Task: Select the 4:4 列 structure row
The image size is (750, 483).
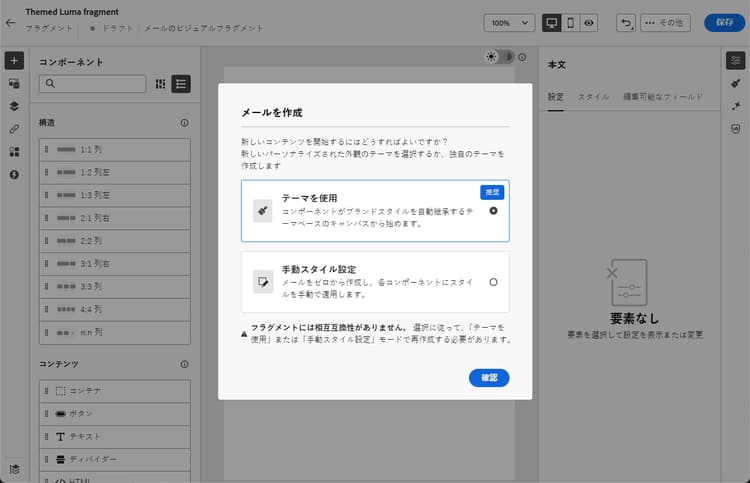Action: coord(115,309)
